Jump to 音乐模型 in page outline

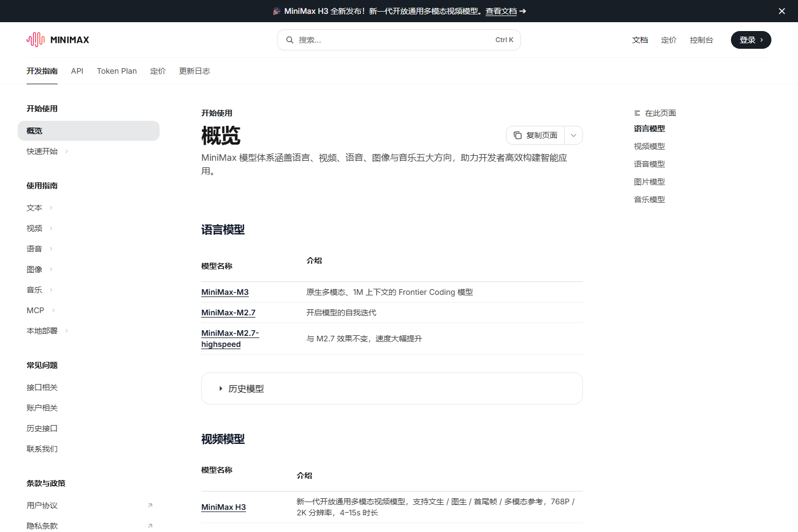point(649,199)
